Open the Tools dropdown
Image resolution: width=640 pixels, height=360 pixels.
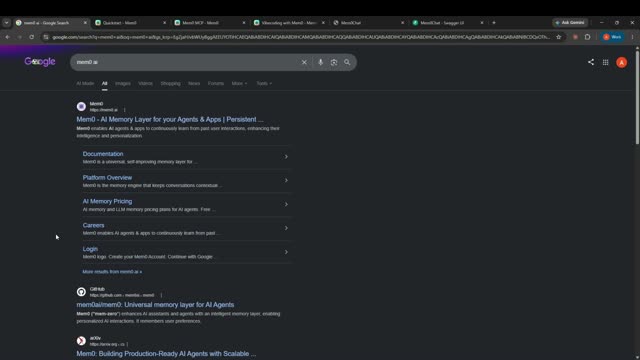click(264, 83)
